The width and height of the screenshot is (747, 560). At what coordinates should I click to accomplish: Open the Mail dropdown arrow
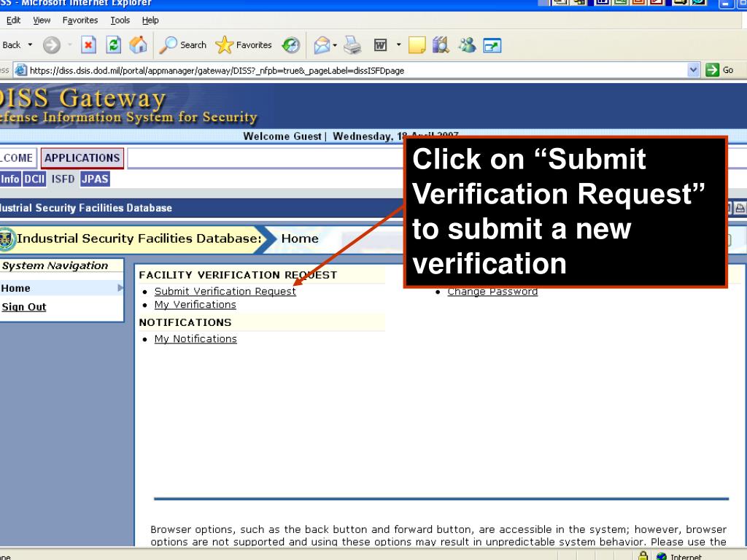pyautogui.click(x=335, y=45)
